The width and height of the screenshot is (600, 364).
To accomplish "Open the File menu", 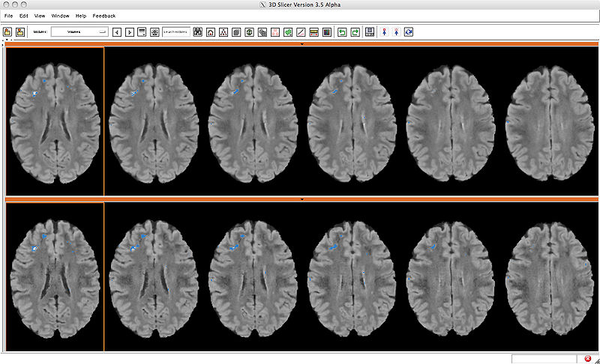I will click(x=8, y=15).
